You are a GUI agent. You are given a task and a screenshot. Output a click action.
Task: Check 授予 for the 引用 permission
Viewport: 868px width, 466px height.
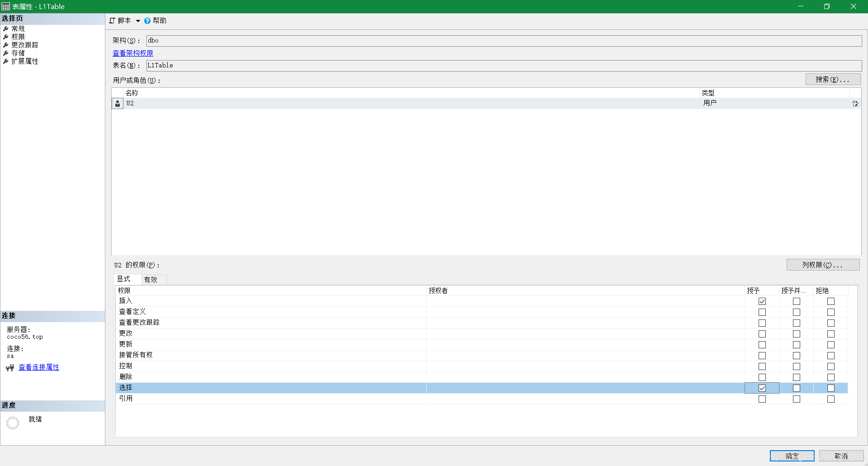(x=762, y=399)
